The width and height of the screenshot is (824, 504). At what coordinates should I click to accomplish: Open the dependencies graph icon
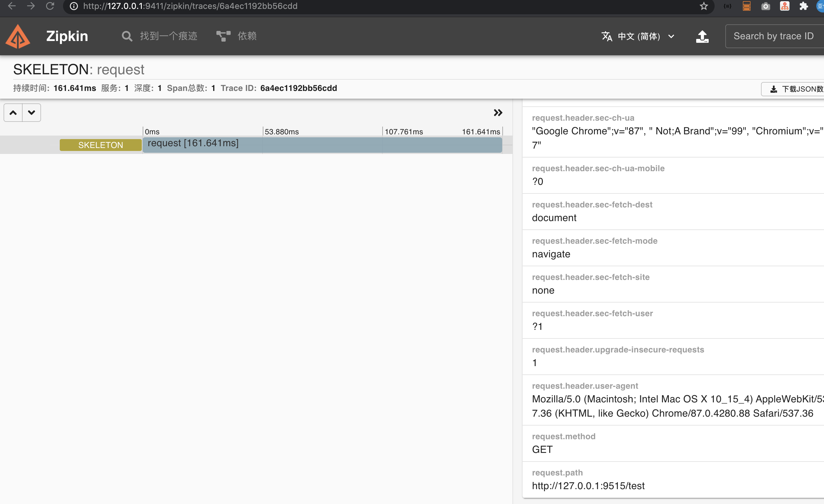click(224, 36)
